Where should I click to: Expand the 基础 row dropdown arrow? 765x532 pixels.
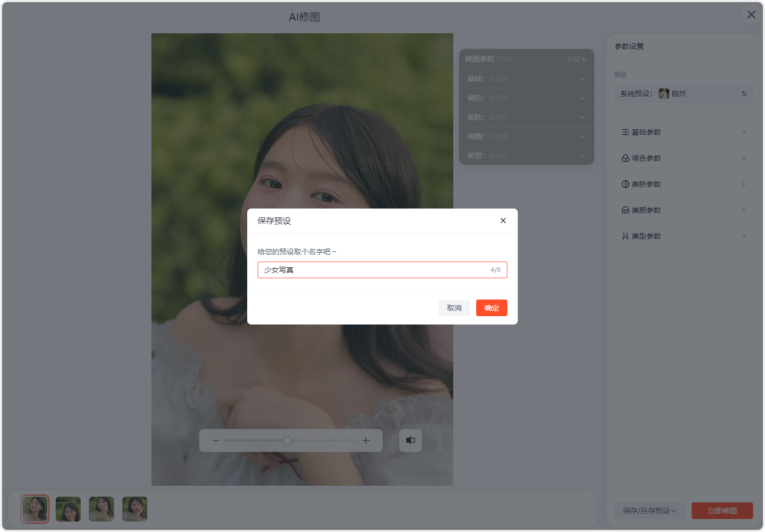[x=582, y=79]
